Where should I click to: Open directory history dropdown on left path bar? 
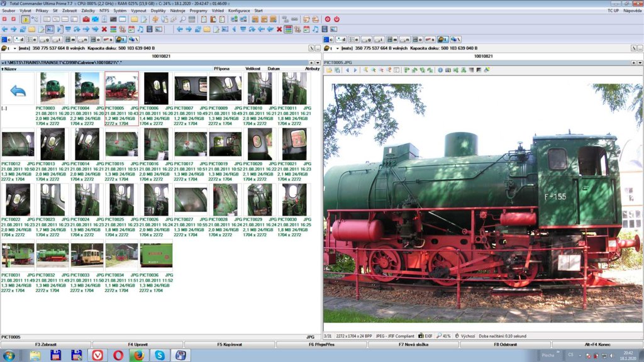click(x=318, y=63)
